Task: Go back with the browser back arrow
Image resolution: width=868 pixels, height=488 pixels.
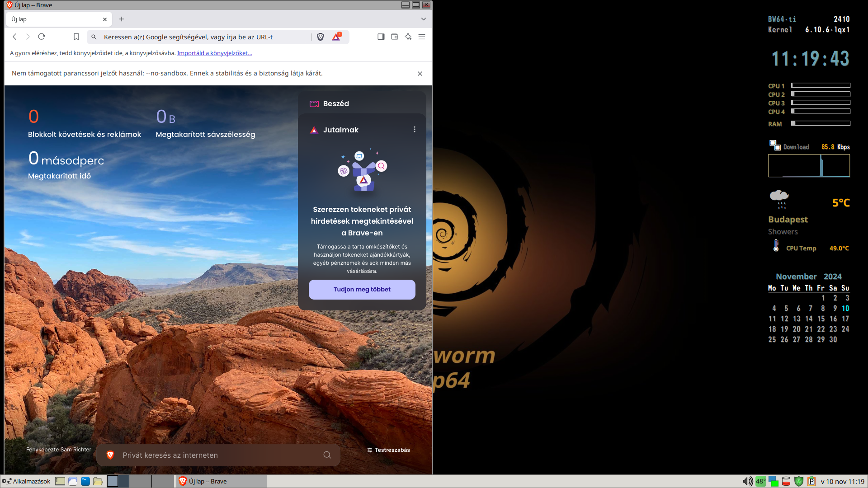Action: [x=14, y=37]
